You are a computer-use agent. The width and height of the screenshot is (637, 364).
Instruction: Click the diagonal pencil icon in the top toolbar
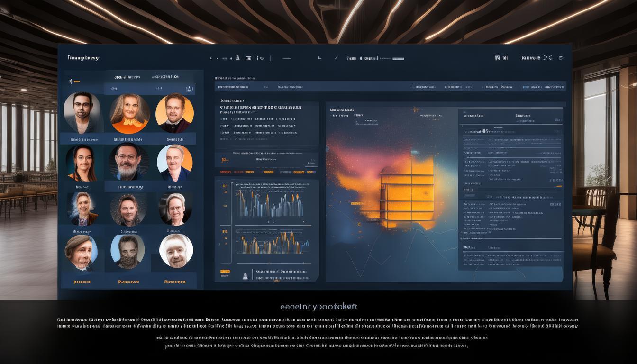pyautogui.click(x=337, y=58)
